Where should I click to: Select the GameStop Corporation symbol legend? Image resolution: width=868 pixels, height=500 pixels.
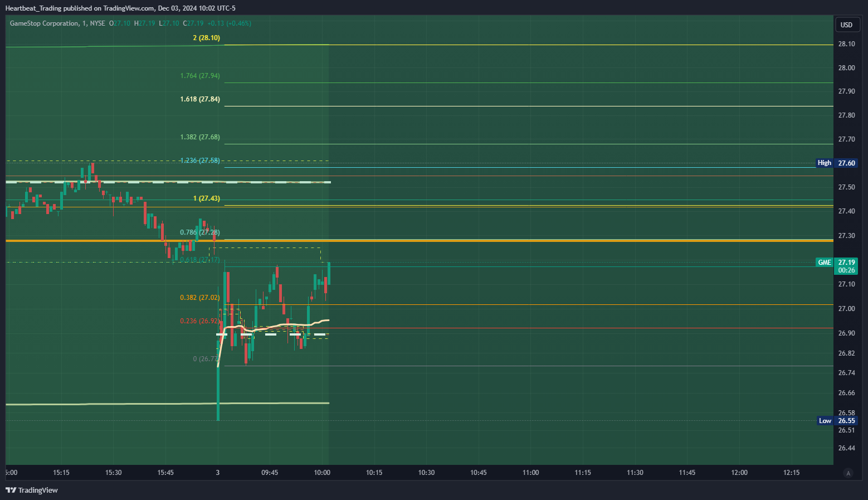coord(57,23)
